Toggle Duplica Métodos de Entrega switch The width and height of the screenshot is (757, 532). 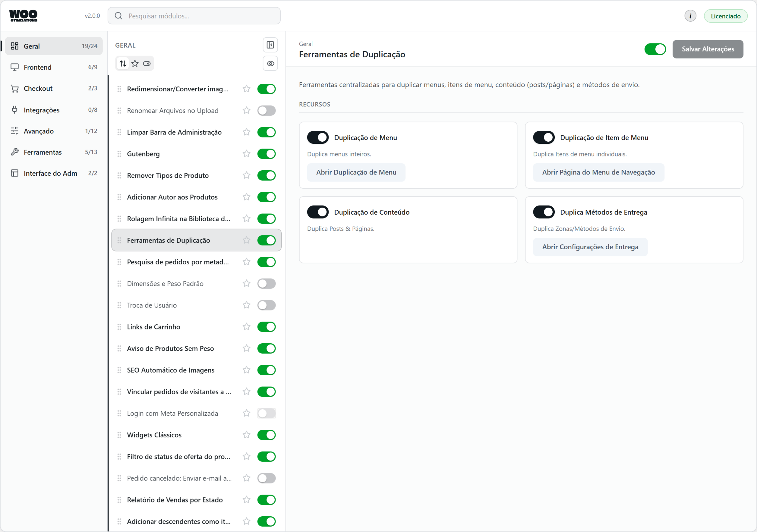544,212
